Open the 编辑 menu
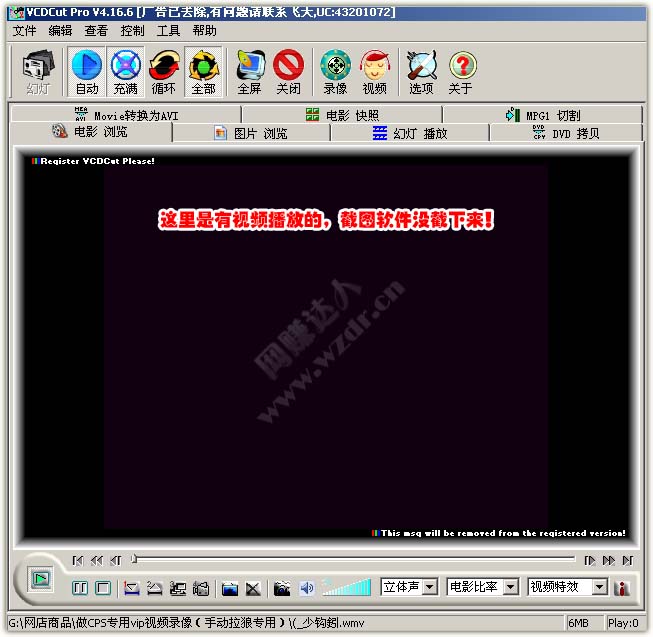 tap(60, 31)
